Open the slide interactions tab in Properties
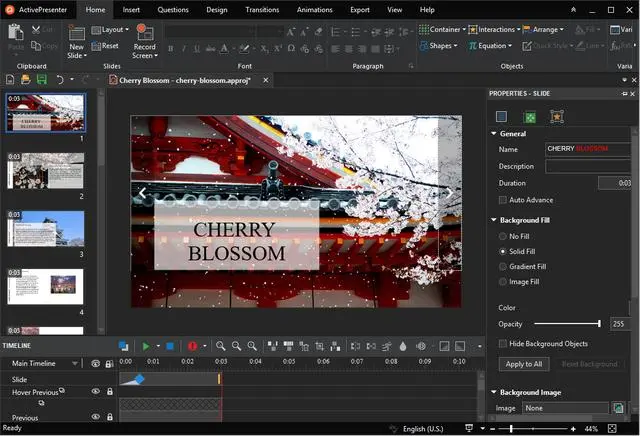The width and height of the screenshot is (640, 436). [557, 117]
